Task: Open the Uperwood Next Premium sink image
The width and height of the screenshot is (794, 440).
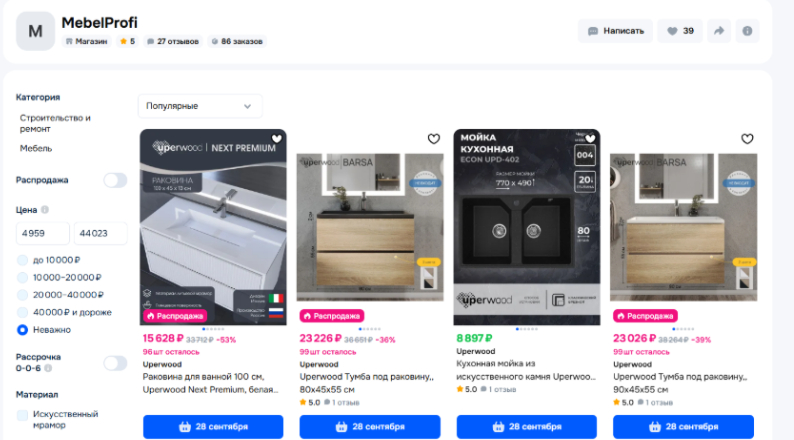Action: pos(213,227)
